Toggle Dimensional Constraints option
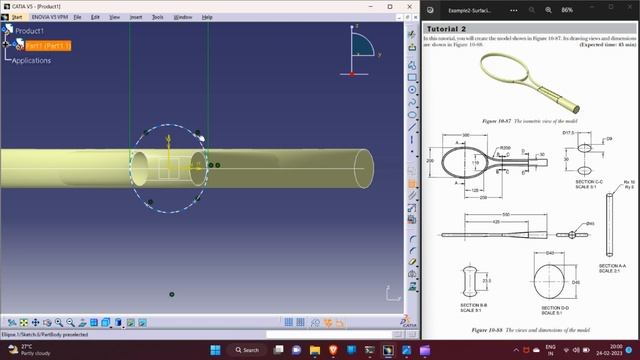Viewport: 640px width, 360px height. (340, 322)
